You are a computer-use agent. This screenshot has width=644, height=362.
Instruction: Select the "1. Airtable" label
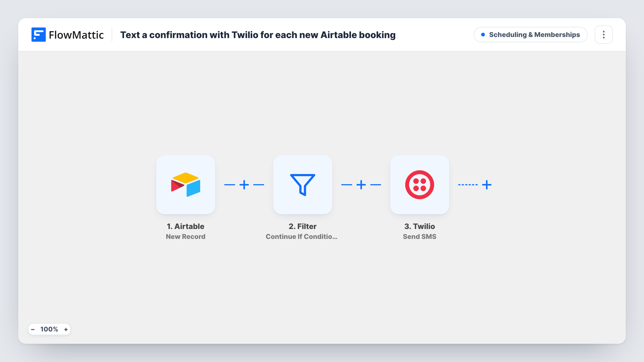coord(185,226)
